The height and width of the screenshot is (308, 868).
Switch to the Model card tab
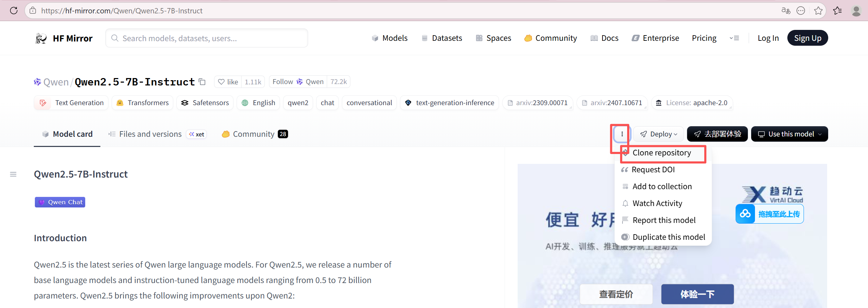pyautogui.click(x=67, y=134)
